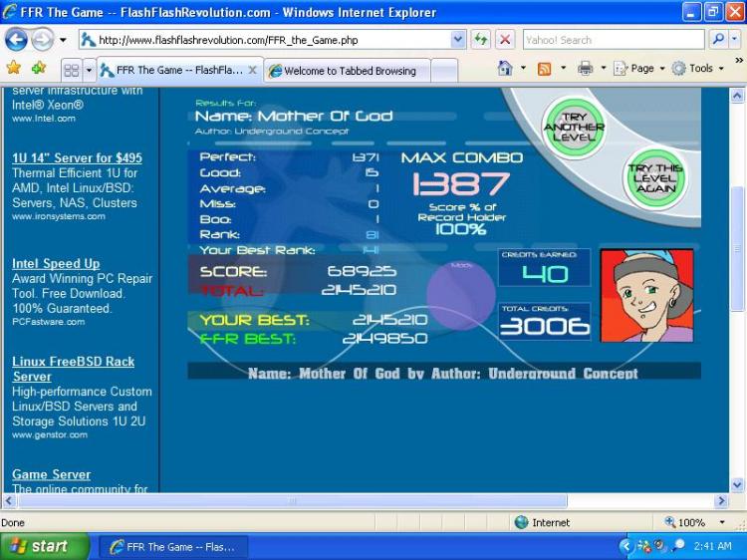Click the 100% zoom level button
747x560 pixels.
pyautogui.click(x=685, y=522)
